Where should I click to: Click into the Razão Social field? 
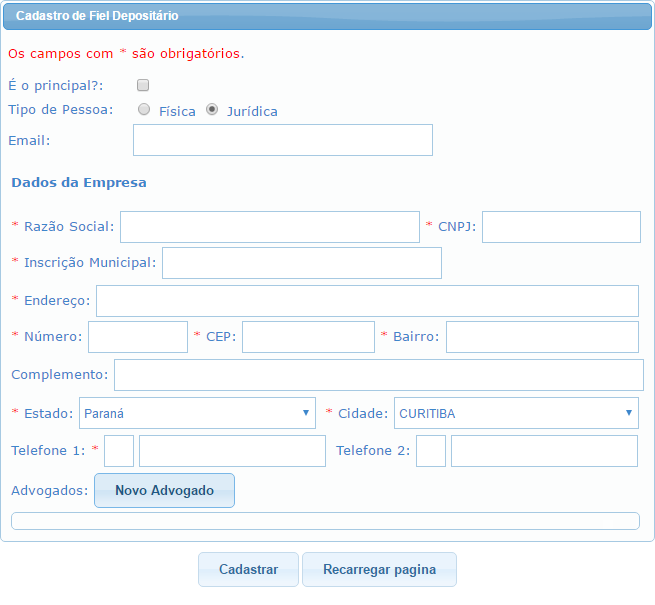tap(269, 227)
